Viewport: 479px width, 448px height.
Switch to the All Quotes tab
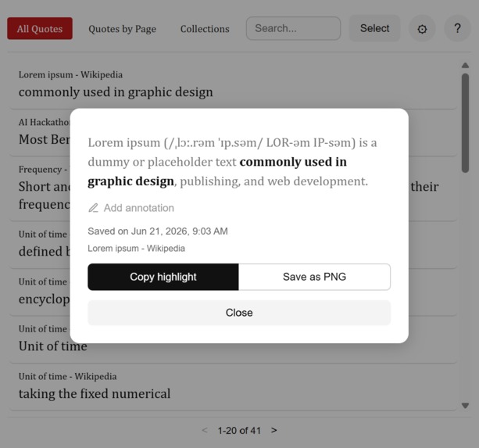[40, 28]
